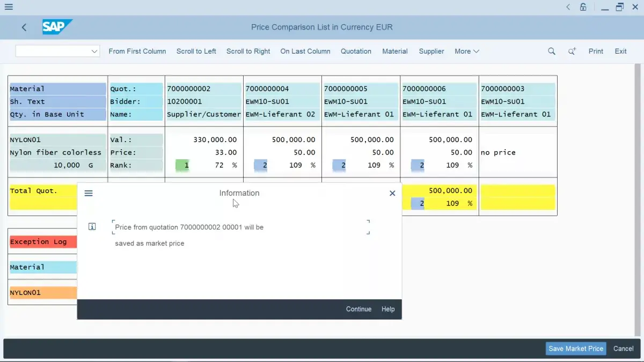The height and width of the screenshot is (362, 644).
Task: Open the Supplier toolbar item
Action: (431, 51)
